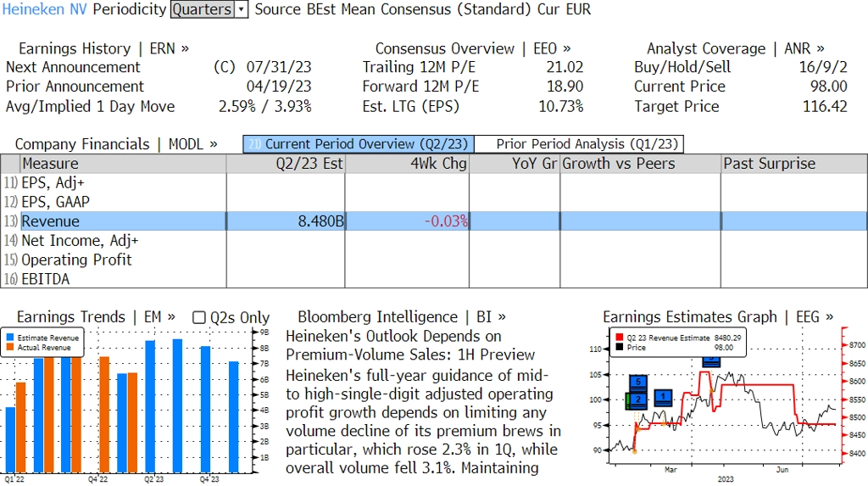Open Earnings History ERN link
This screenshot has width=868, height=486.
tap(103, 48)
